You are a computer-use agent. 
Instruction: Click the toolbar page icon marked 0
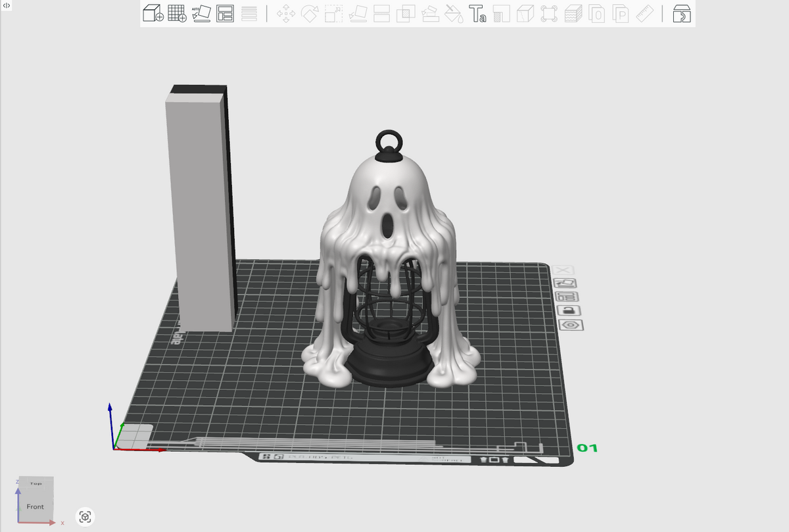597,14
